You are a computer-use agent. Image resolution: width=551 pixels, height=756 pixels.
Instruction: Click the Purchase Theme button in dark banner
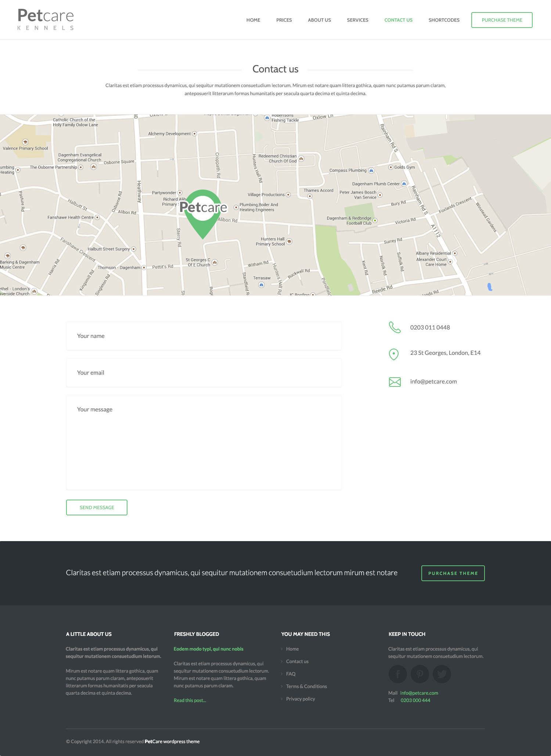(x=453, y=573)
